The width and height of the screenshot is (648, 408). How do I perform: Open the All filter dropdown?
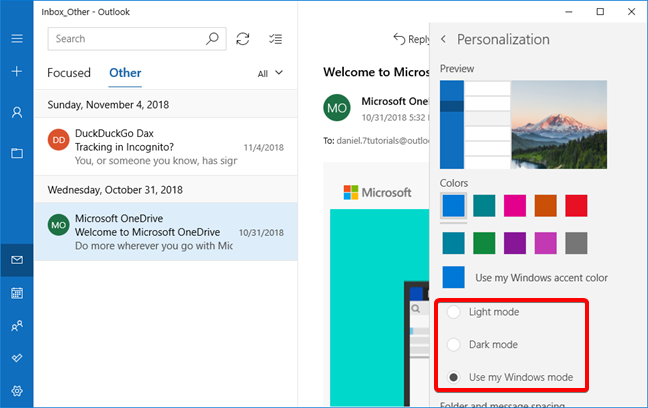coord(270,74)
